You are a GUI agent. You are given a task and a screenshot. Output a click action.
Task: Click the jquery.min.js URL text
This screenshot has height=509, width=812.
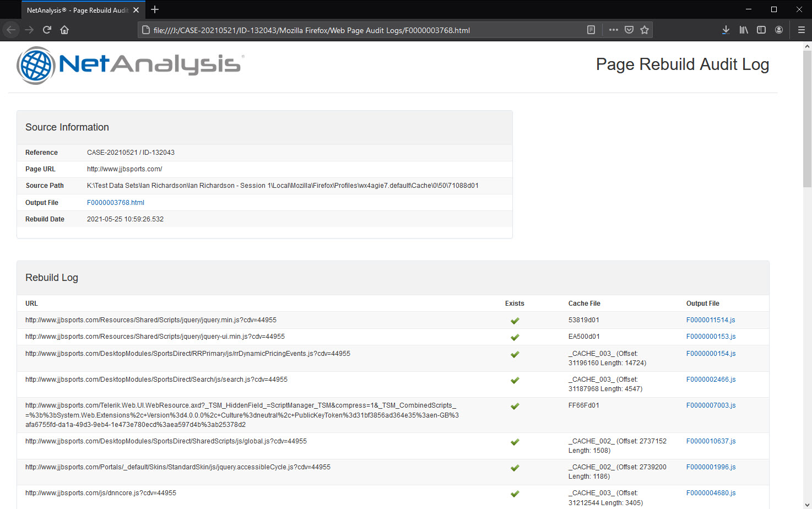pos(151,320)
